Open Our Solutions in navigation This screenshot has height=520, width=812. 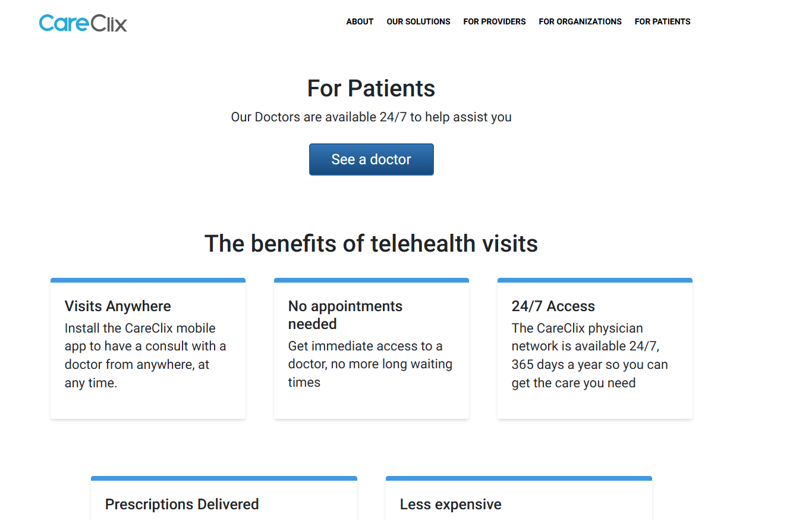[x=418, y=21]
